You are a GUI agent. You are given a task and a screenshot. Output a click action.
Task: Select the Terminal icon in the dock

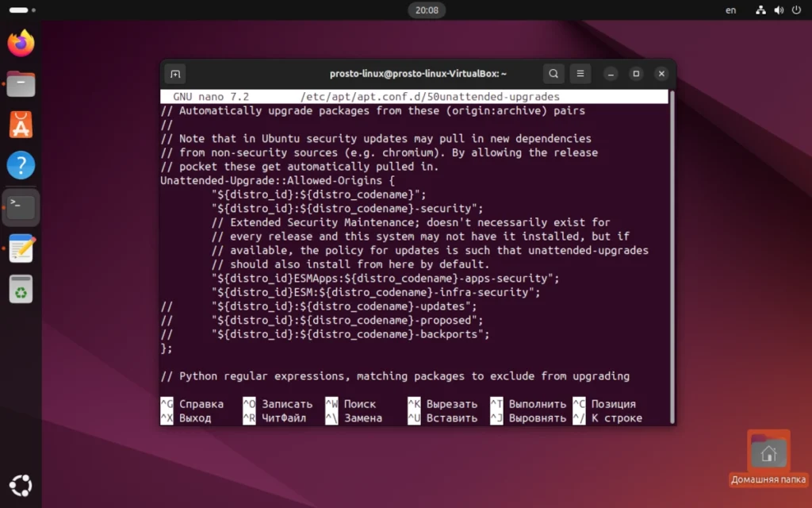(21, 207)
